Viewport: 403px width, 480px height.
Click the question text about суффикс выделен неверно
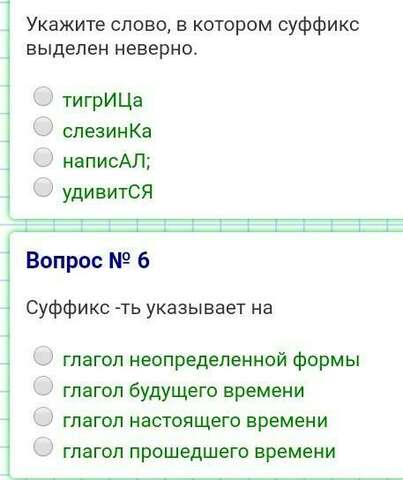(193, 37)
